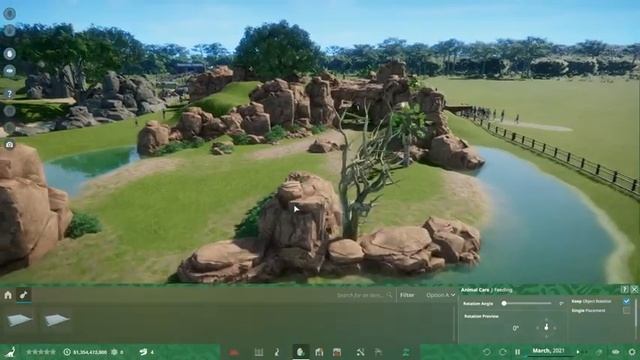
Task: Click the top arrow of rotation dial
Action: [546, 319]
